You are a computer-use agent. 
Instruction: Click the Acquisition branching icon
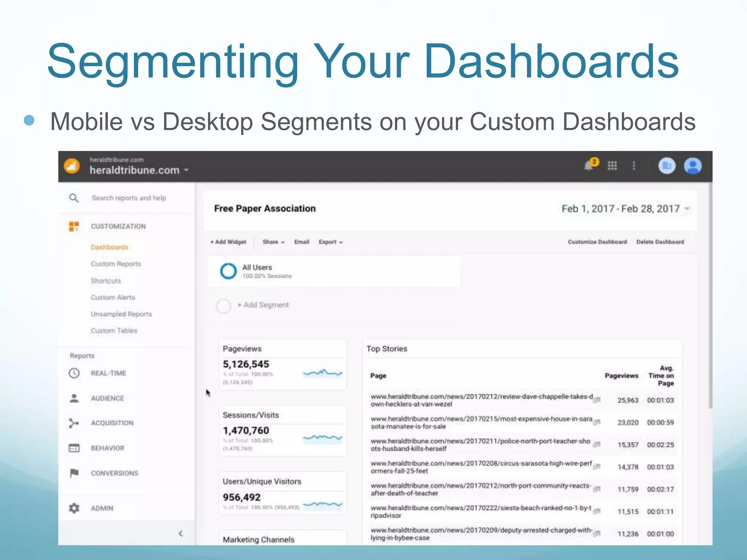(x=74, y=423)
